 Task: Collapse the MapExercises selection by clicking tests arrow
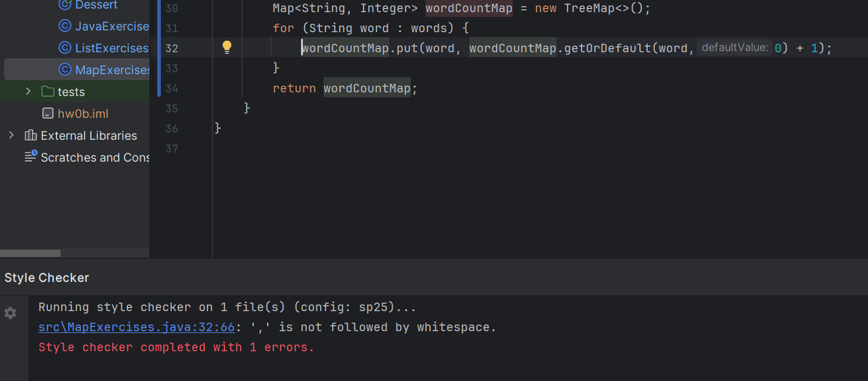pos(28,92)
